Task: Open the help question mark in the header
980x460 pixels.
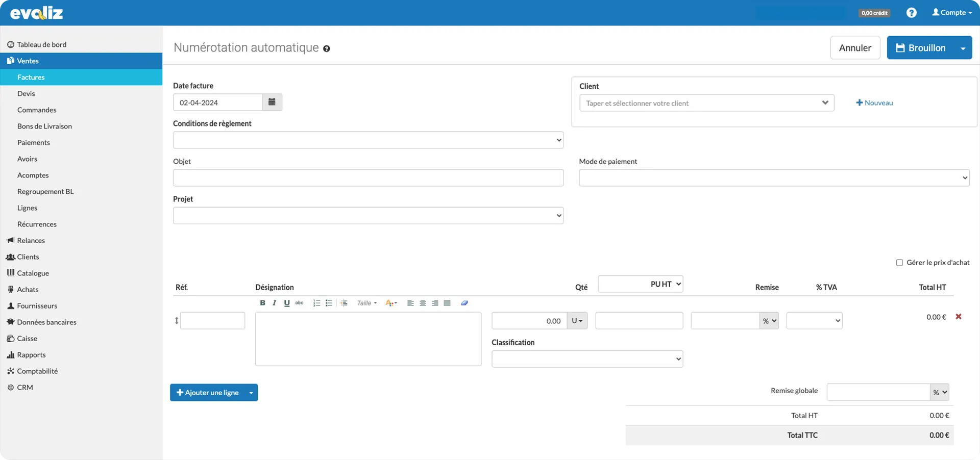Action: pyautogui.click(x=911, y=13)
